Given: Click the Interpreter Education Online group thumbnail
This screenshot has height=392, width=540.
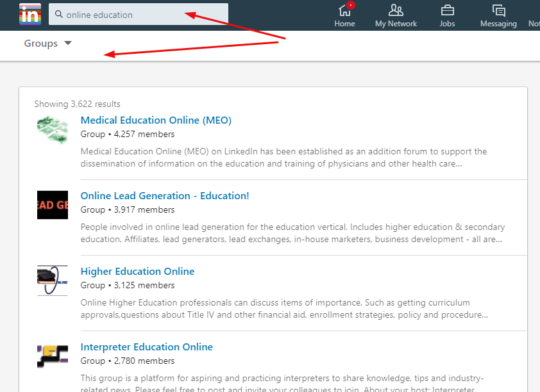Looking at the screenshot, I should [53, 356].
